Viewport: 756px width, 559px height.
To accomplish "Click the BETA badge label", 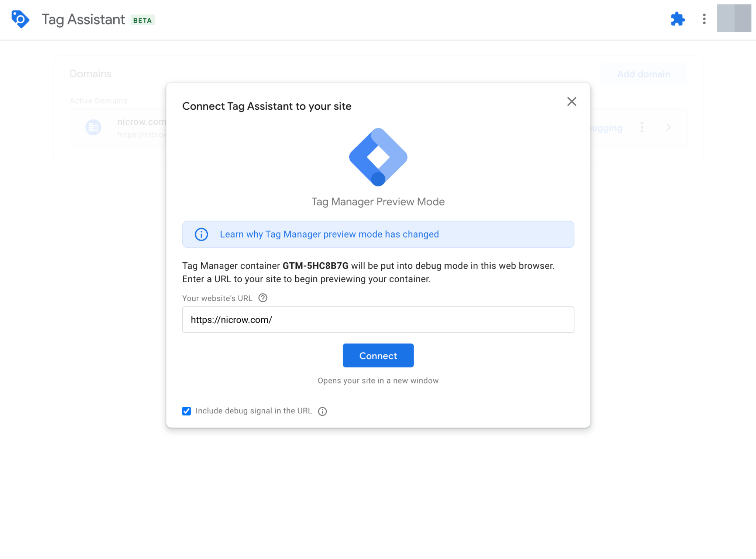I will 142,20.
